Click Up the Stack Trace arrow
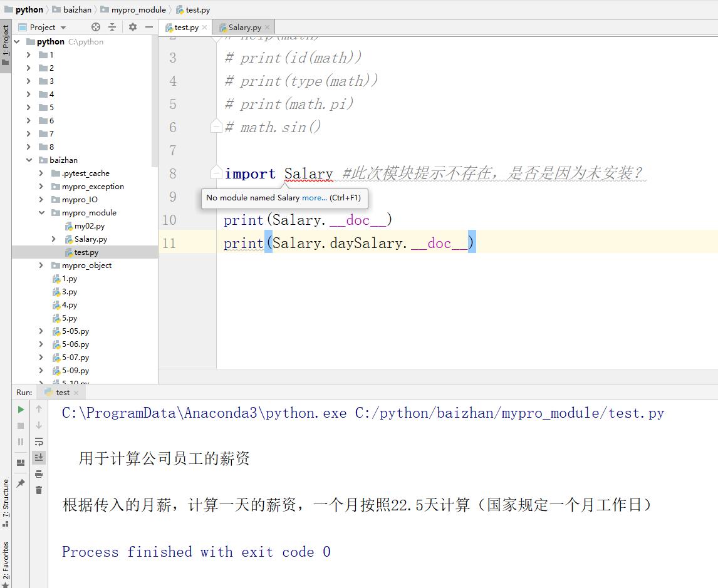This screenshot has height=588, width=718. pos(39,409)
